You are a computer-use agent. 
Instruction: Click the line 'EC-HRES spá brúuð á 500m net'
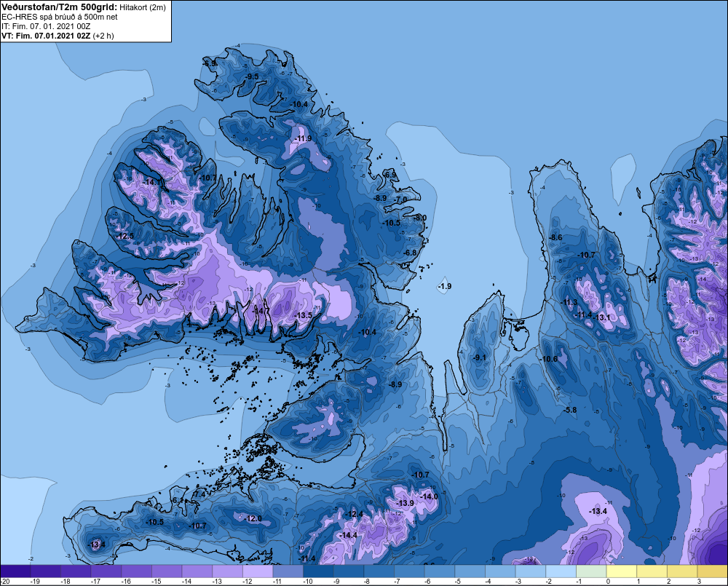pyautogui.click(x=60, y=17)
